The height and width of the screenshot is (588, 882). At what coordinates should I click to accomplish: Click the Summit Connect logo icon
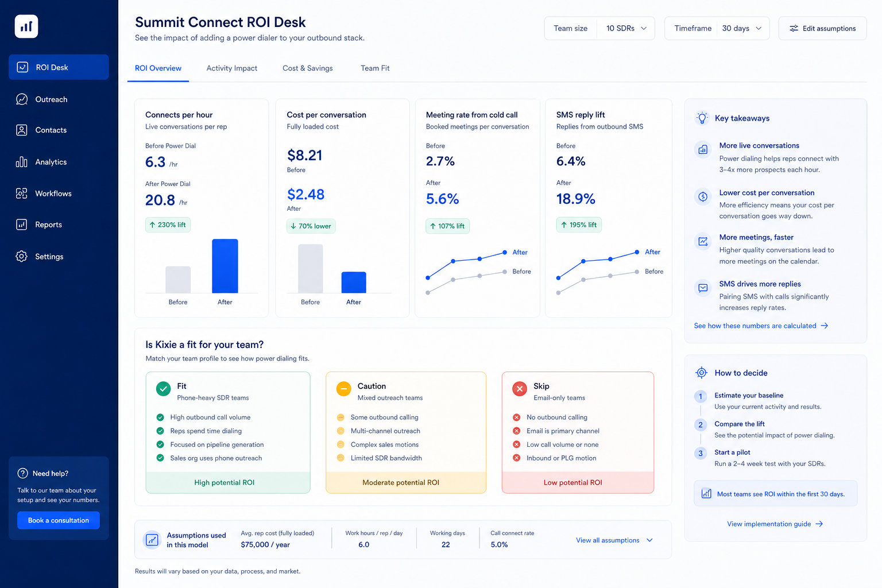[x=26, y=26]
